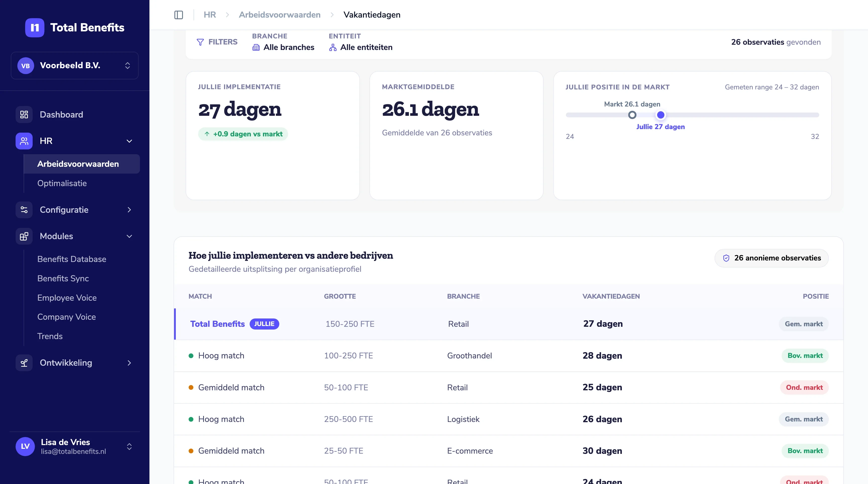Click the green up-arrow in the +0.9 dagen badge
Image resolution: width=868 pixels, height=484 pixels.
(207, 134)
